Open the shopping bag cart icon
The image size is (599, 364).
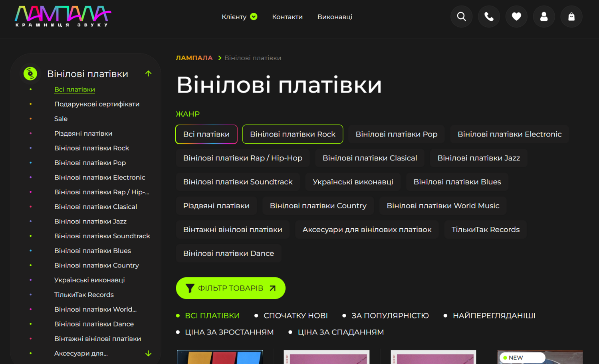tap(571, 17)
